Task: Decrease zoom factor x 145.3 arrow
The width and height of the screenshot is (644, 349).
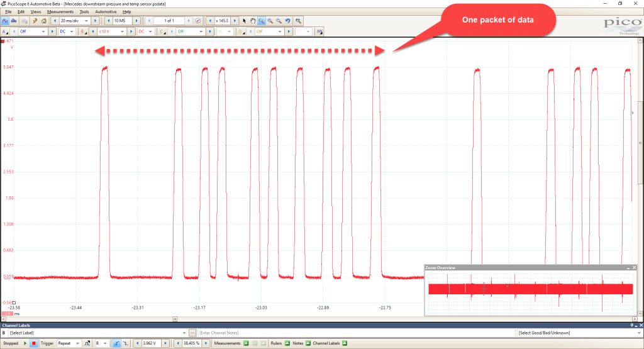Action: 211,21
